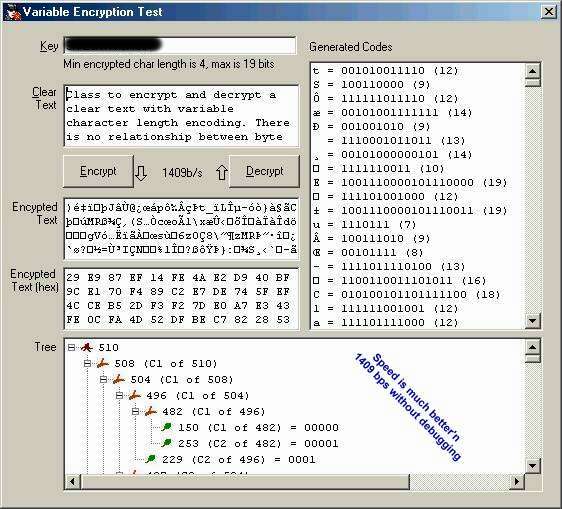Click the branch icon beside node 504

119,379
